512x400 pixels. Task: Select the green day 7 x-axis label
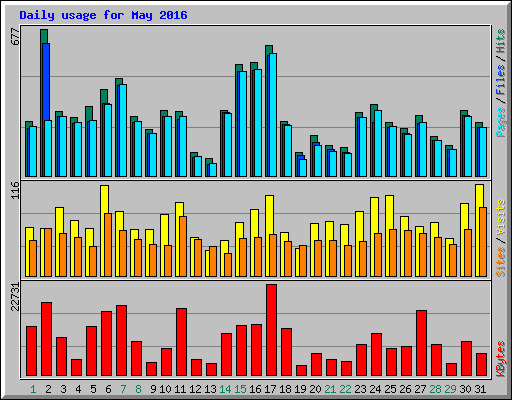coord(123,389)
